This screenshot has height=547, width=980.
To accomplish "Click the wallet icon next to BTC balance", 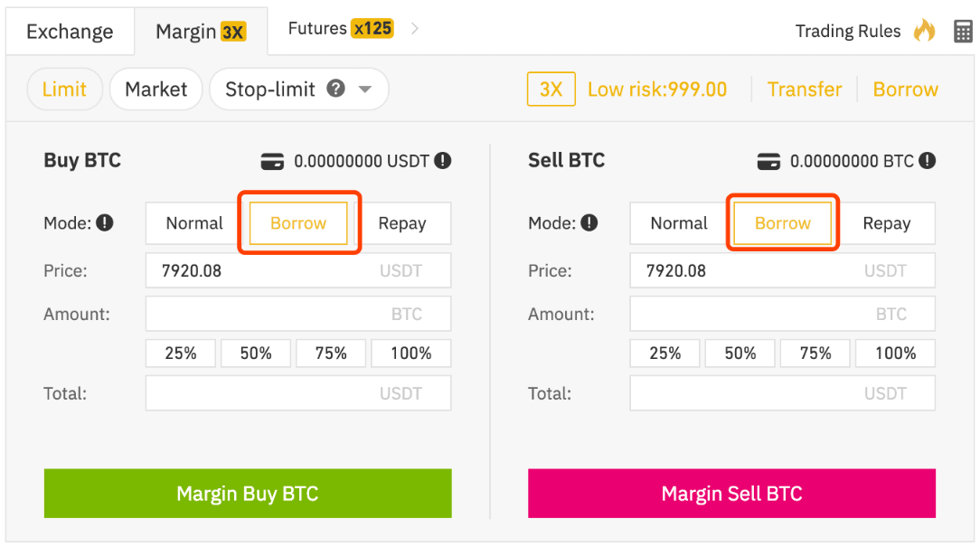I will point(768,161).
